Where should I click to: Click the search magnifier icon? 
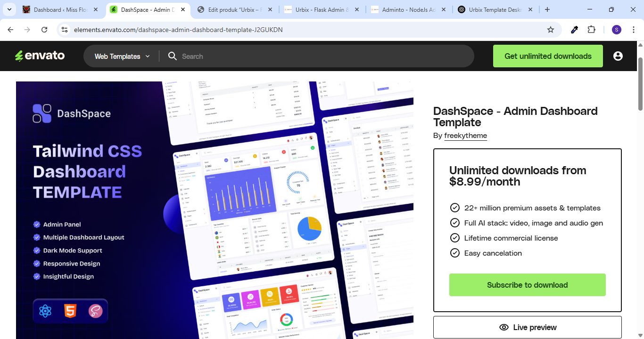(173, 56)
